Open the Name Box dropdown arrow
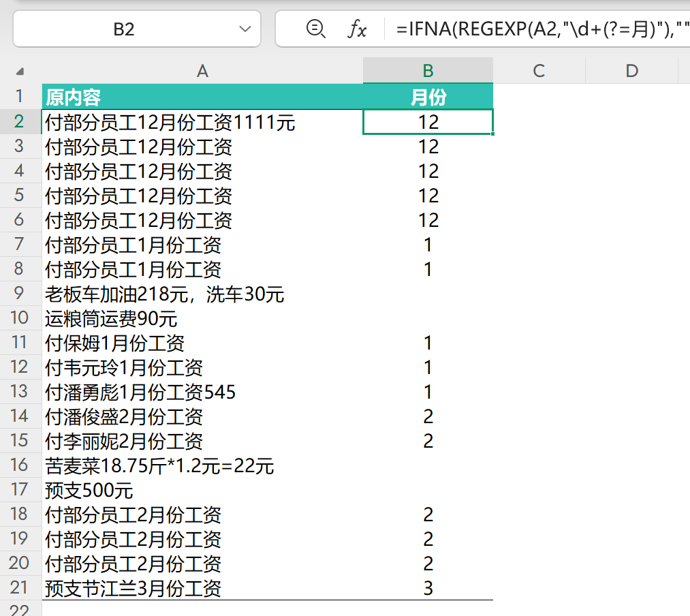This screenshot has width=690, height=616. click(x=245, y=29)
